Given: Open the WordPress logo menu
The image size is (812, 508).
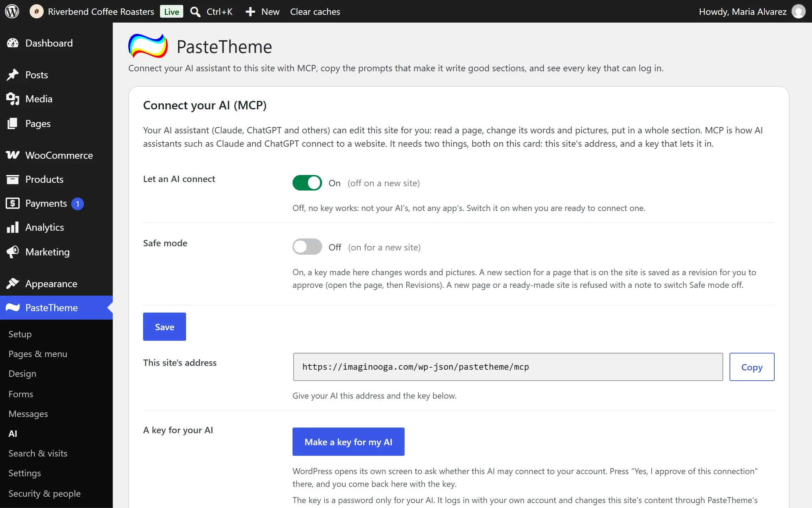Looking at the screenshot, I should point(12,12).
